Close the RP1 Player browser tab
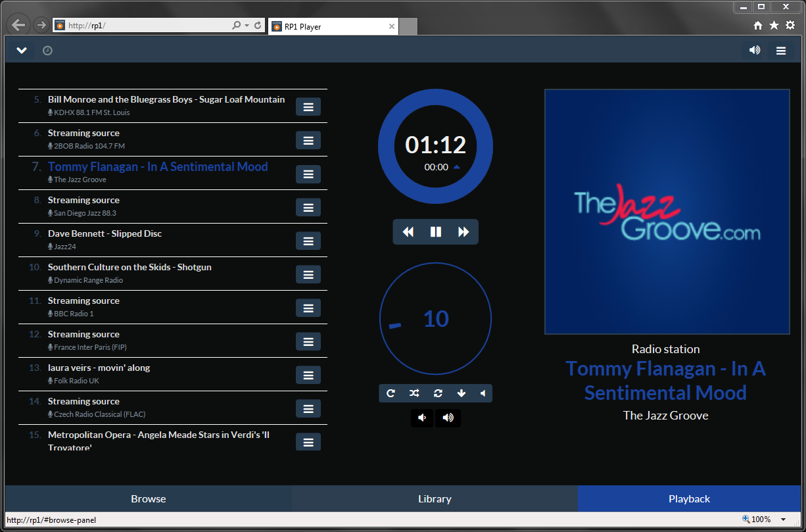 [392, 27]
